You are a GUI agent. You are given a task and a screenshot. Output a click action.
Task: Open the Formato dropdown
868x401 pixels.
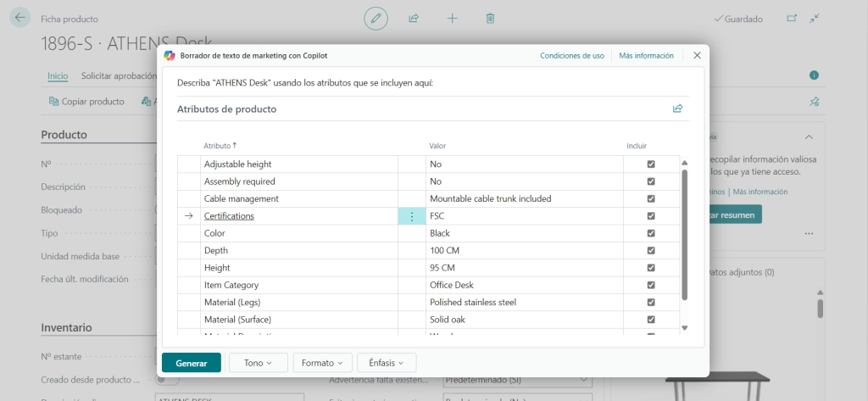pyautogui.click(x=323, y=363)
